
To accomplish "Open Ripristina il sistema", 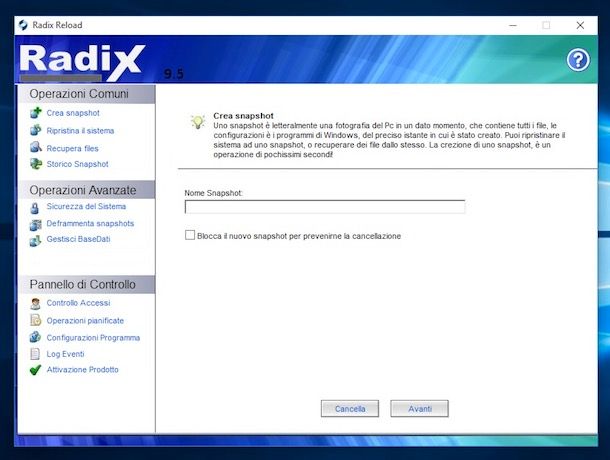I will pyautogui.click(x=81, y=131).
